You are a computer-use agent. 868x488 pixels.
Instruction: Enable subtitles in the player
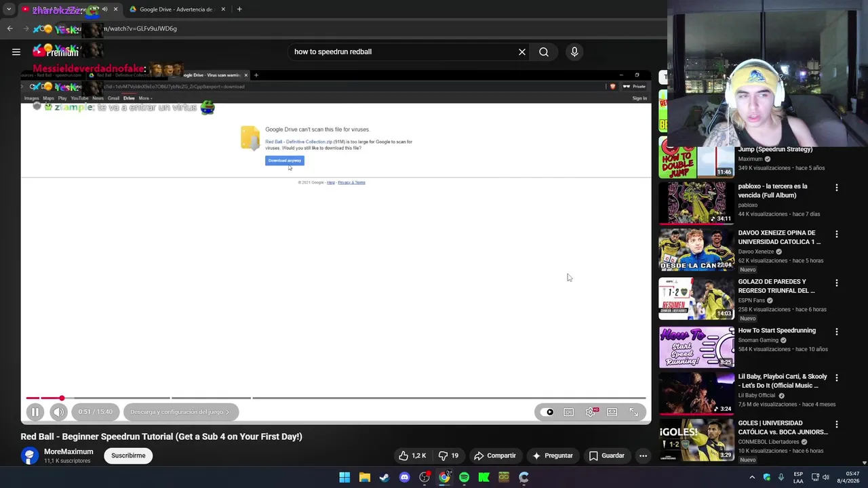click(x=568, y=412)
